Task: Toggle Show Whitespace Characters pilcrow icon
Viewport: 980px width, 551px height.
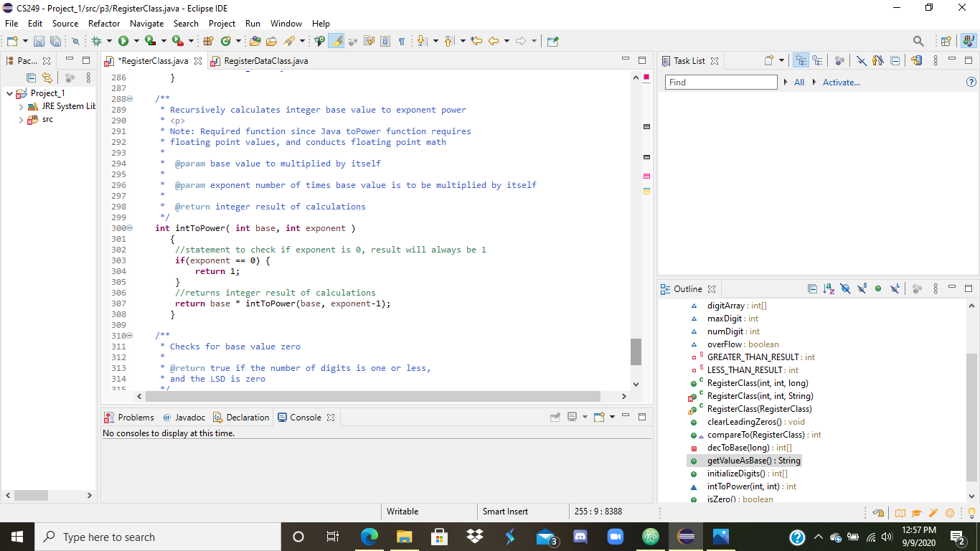Action: tap(402, 42)
